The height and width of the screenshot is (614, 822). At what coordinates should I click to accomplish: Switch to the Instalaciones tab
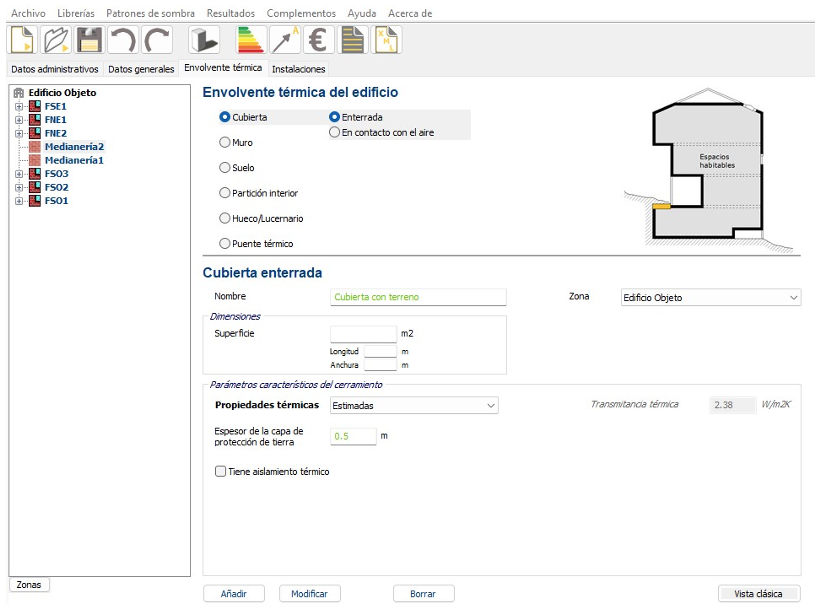tap(298, 69)
